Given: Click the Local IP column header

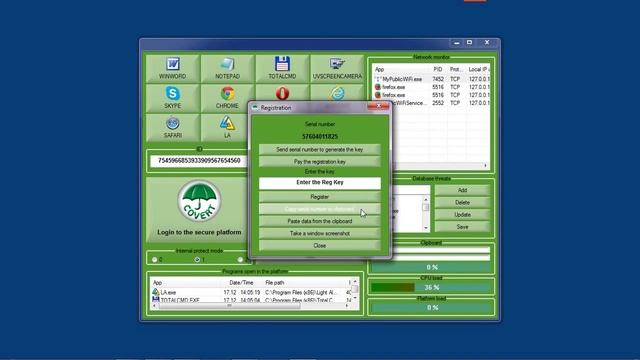Looking at the screenshot, I should pyautogui.click(x=478, y=69).
